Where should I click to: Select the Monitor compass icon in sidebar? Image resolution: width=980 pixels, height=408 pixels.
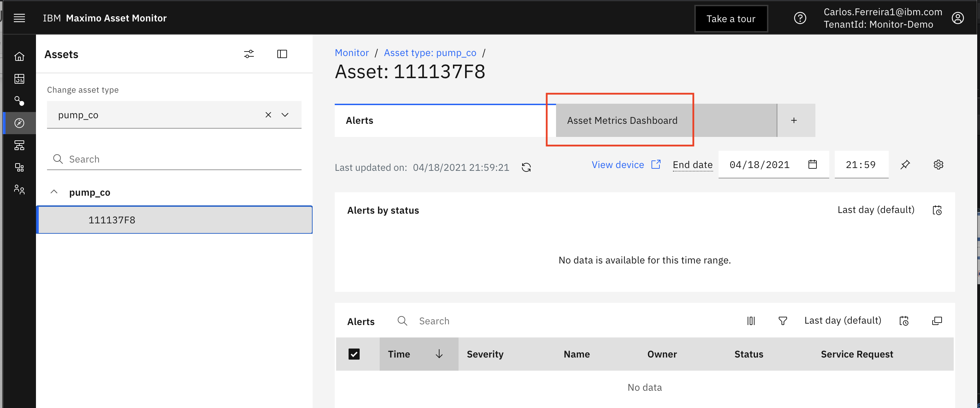(19, 123)
